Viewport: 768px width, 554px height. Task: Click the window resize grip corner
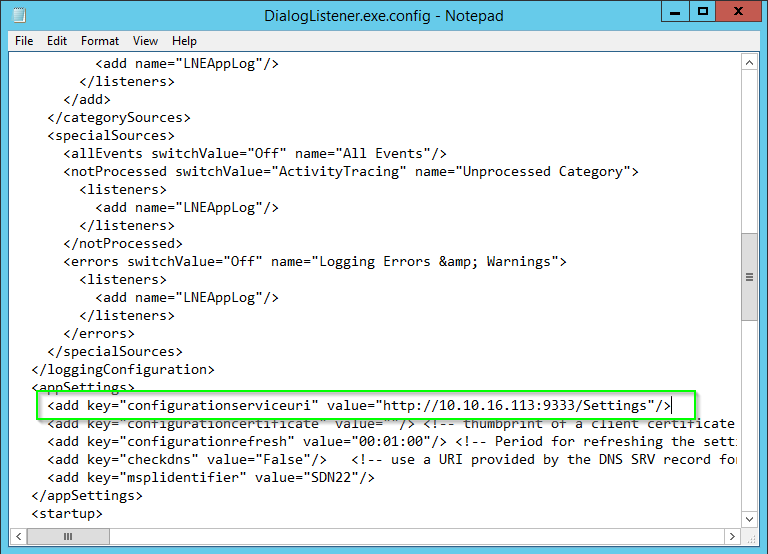tap(751, 539)
